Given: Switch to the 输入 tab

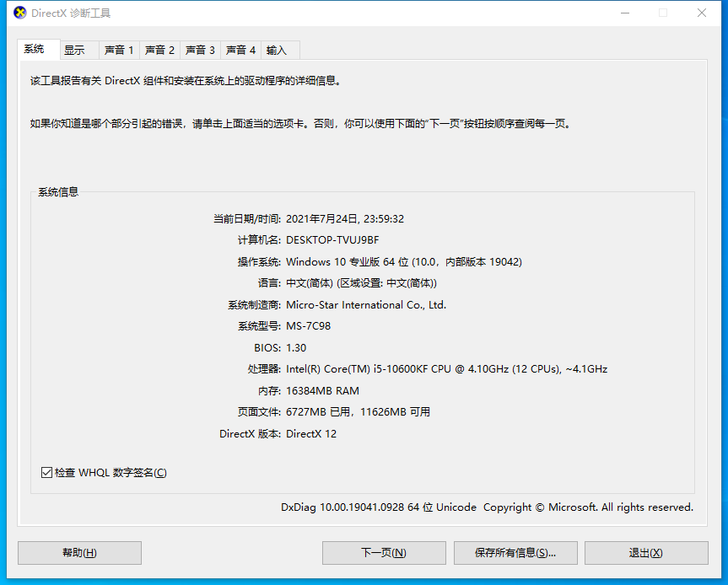Looking at the screenshot, I should click(x=280, y=50).
